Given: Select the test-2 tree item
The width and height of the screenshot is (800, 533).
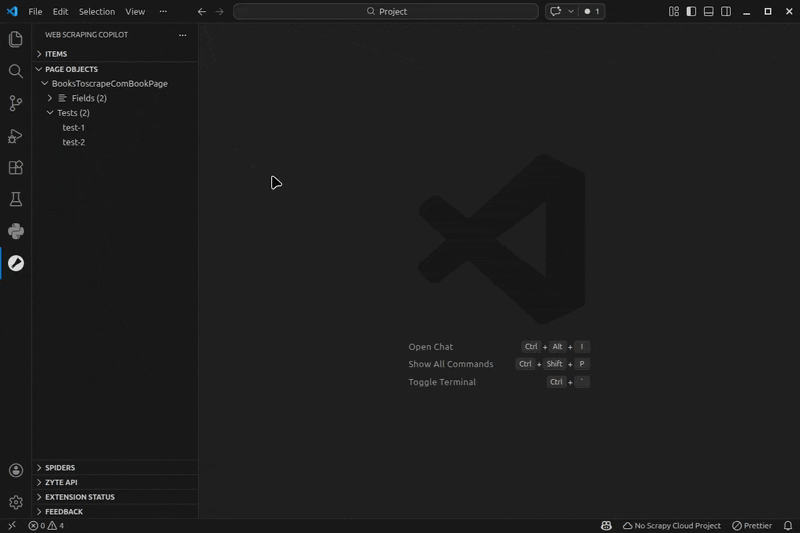Looking at the screenshot, I should [73, 142].
